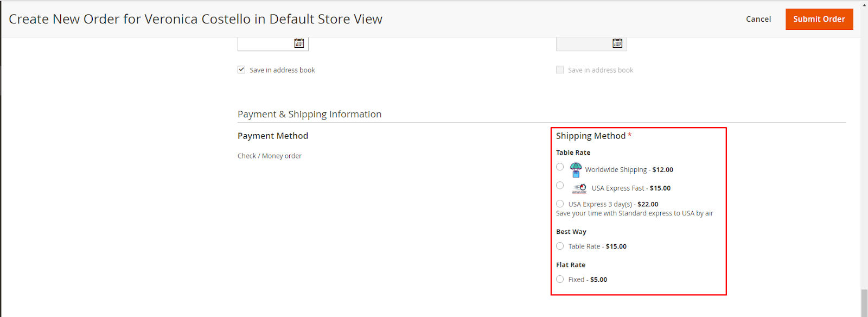
Task: Toggle billing address Save in address book checkbox
Action: point(241,69)
